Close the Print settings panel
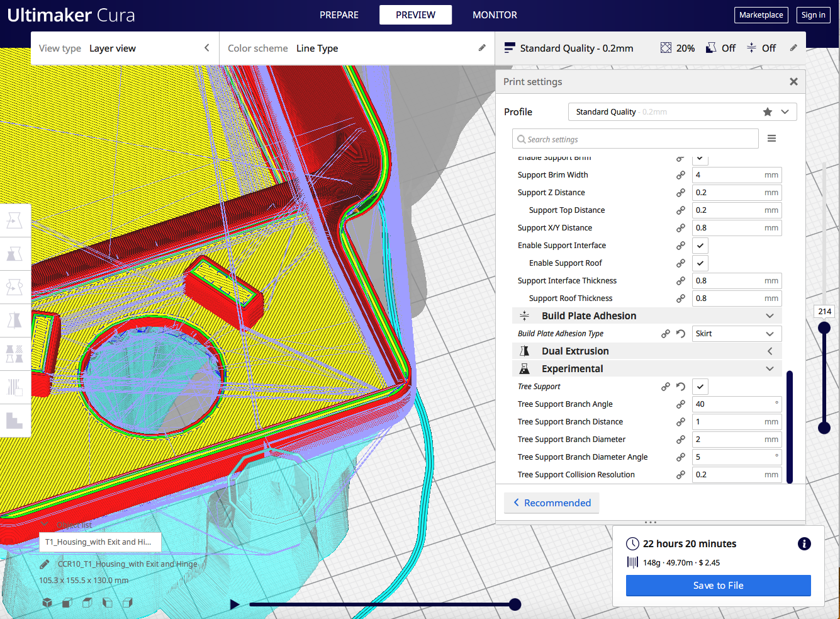840x619 pixels. 793,82
